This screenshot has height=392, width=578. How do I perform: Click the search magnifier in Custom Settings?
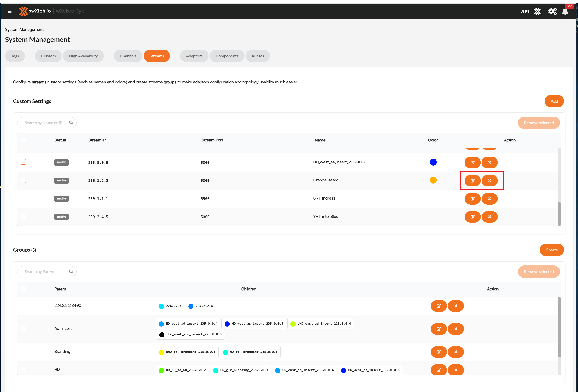[x=71, y=123]
